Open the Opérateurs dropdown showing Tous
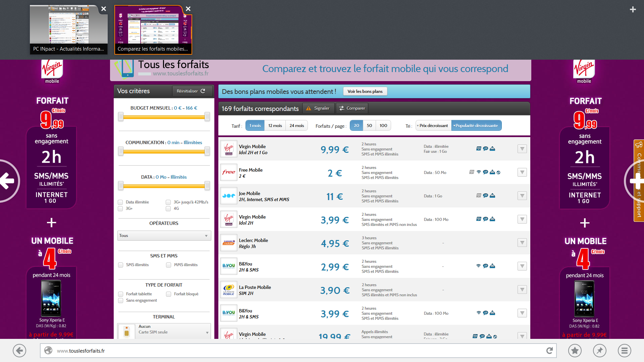The width and height of the screenshot is (644, 362). coord(164,236)
